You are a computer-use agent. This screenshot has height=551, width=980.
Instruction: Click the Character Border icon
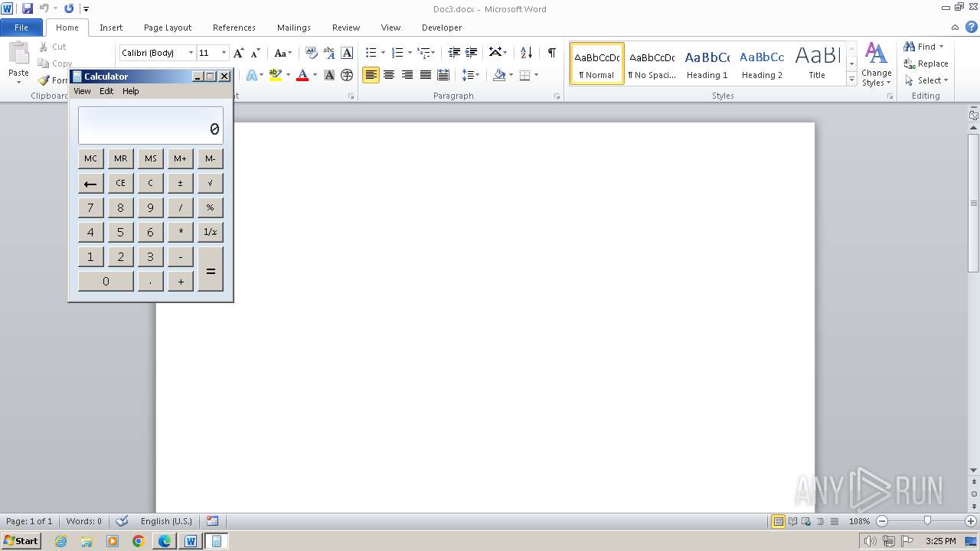click(x=347, y=53)
